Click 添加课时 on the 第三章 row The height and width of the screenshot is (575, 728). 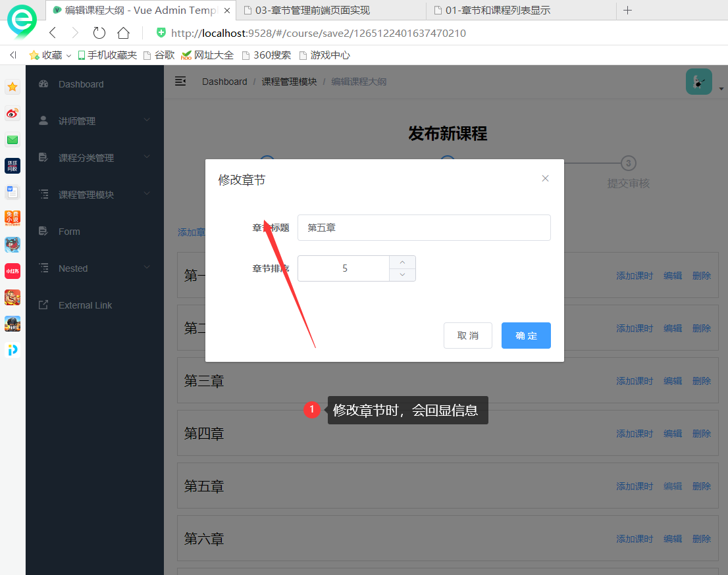[x=634, y=380]
